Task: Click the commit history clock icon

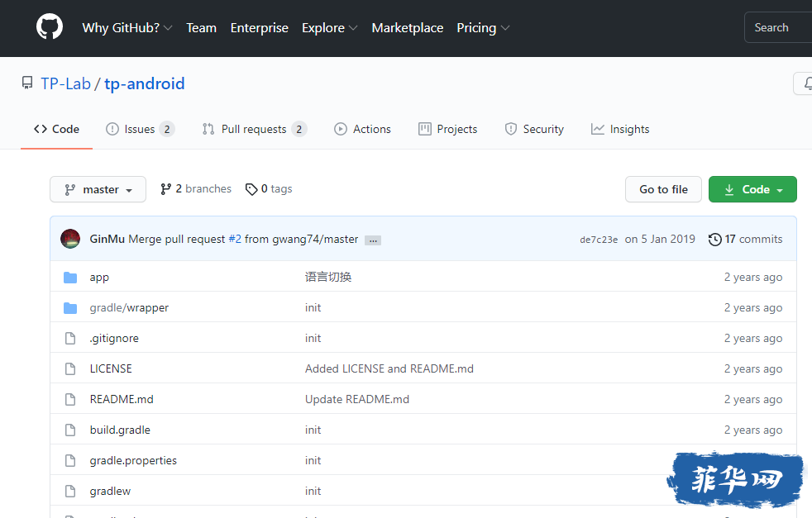Action: point(714,239)
